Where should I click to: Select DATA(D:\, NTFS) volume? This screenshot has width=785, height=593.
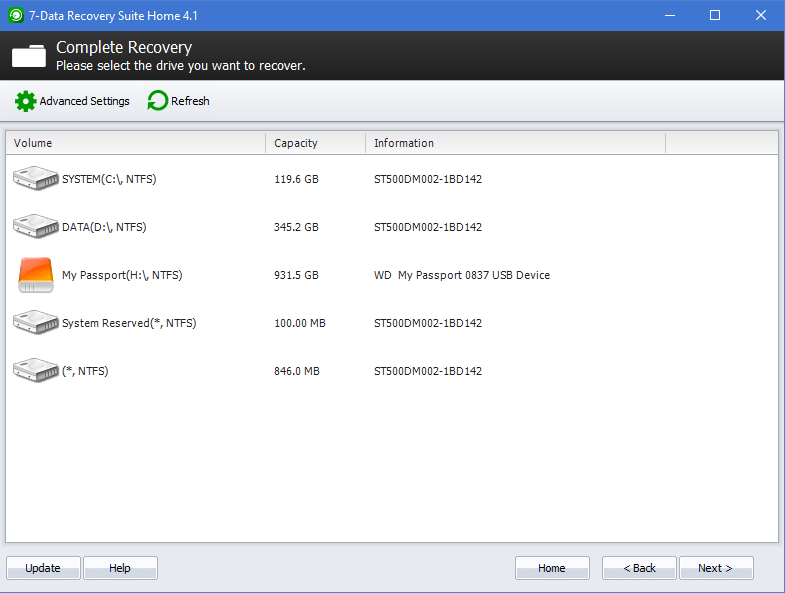coord(104,227)
